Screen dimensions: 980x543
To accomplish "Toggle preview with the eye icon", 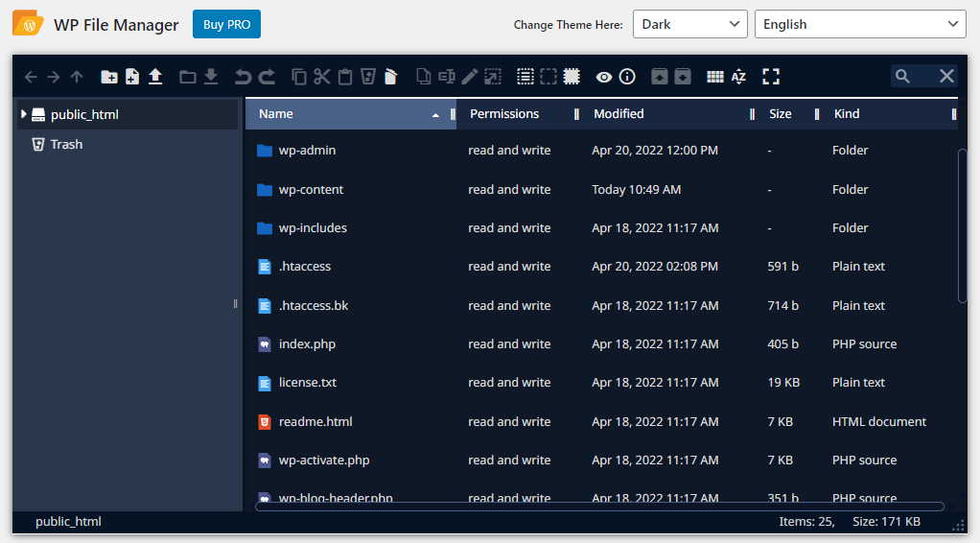I will click(x=604, y=77).
